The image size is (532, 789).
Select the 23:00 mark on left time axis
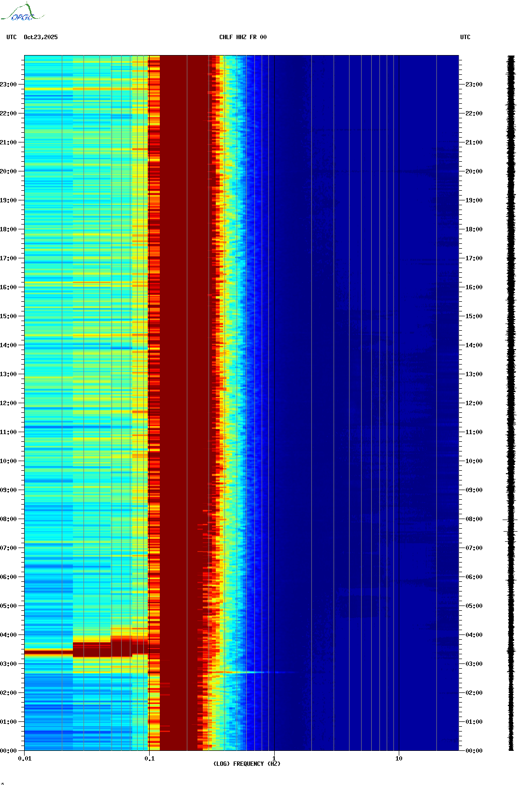(9, 85)
